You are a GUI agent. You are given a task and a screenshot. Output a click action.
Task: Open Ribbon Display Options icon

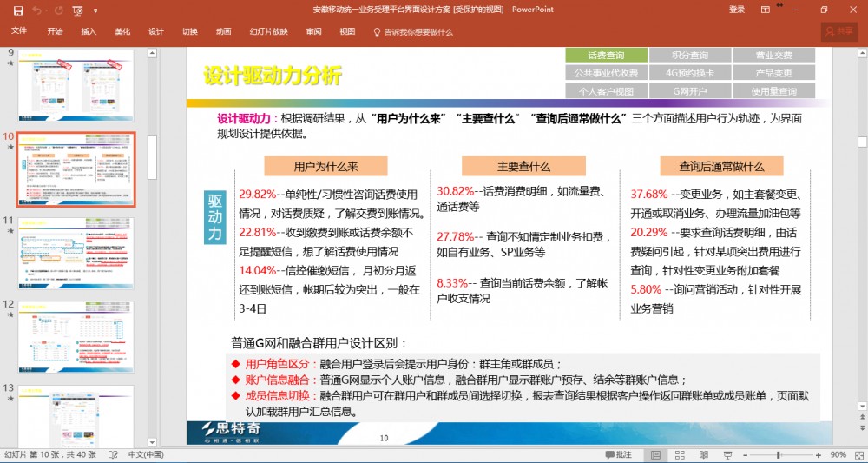[766, 10]
